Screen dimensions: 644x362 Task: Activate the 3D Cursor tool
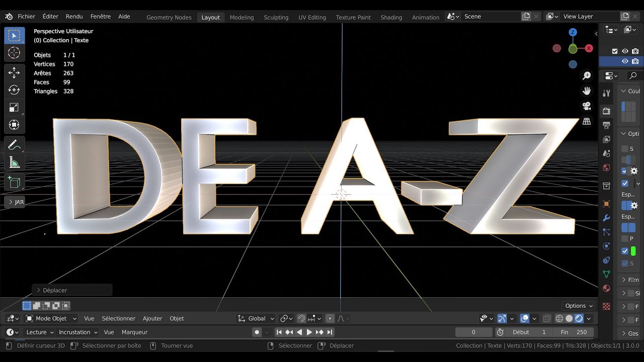coord(14,53)
